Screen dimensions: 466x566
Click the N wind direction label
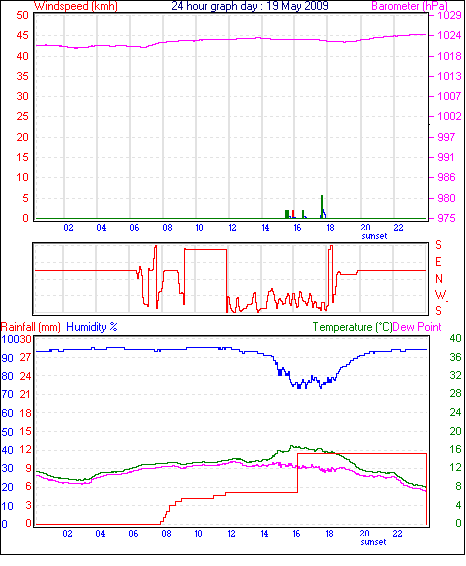coord(439,279)
